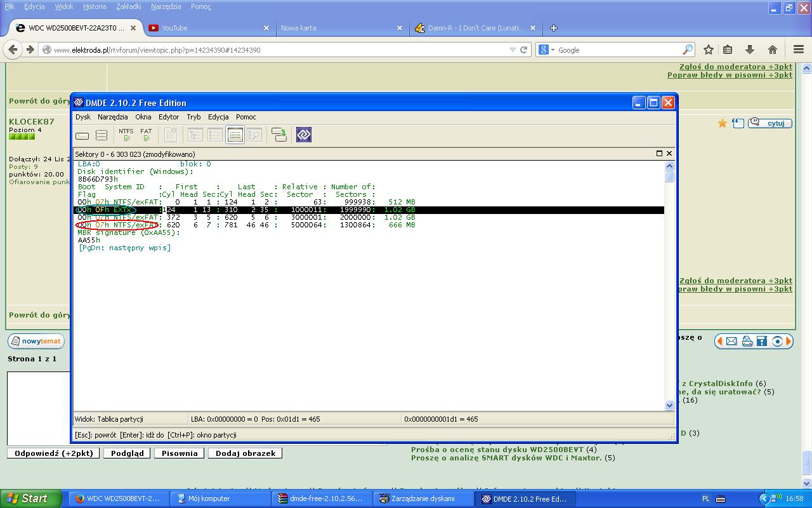Click the Dodaj obrazek button
Viewport: 812px width, 508px height.
[x=246, y=453]
